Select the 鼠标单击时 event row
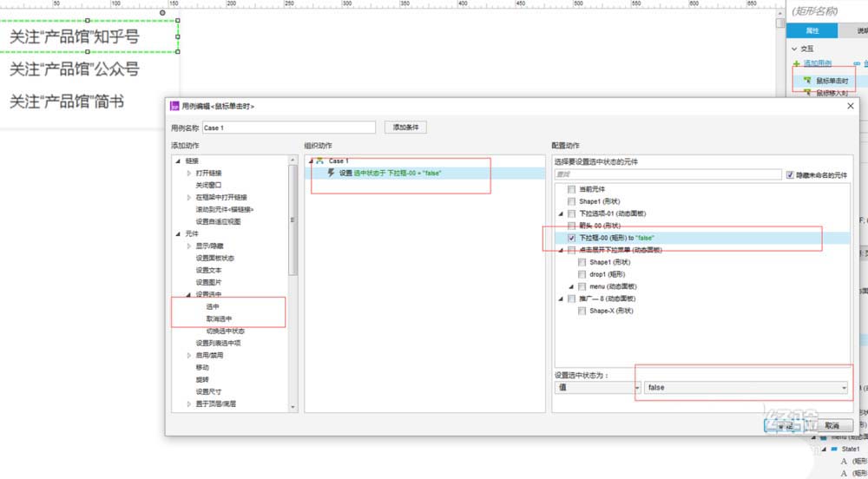Viewport: 868px width, 479px height. point(827,81)
